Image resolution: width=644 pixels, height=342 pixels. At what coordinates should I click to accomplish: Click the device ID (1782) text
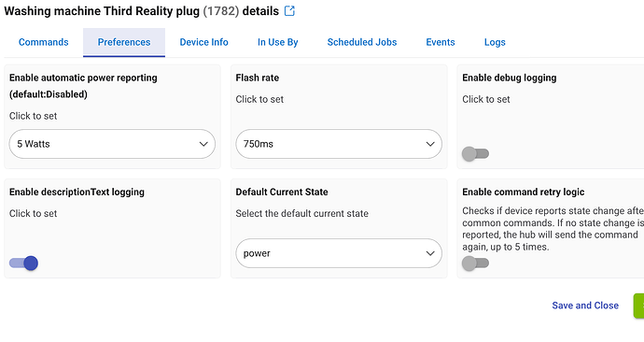click(x=221, y=11)
